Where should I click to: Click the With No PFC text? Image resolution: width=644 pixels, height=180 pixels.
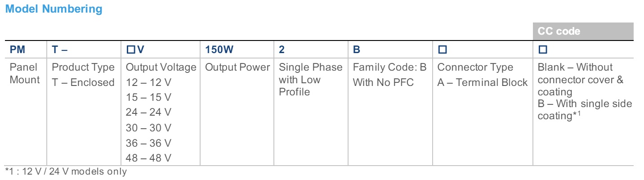[x=383, y=83]
